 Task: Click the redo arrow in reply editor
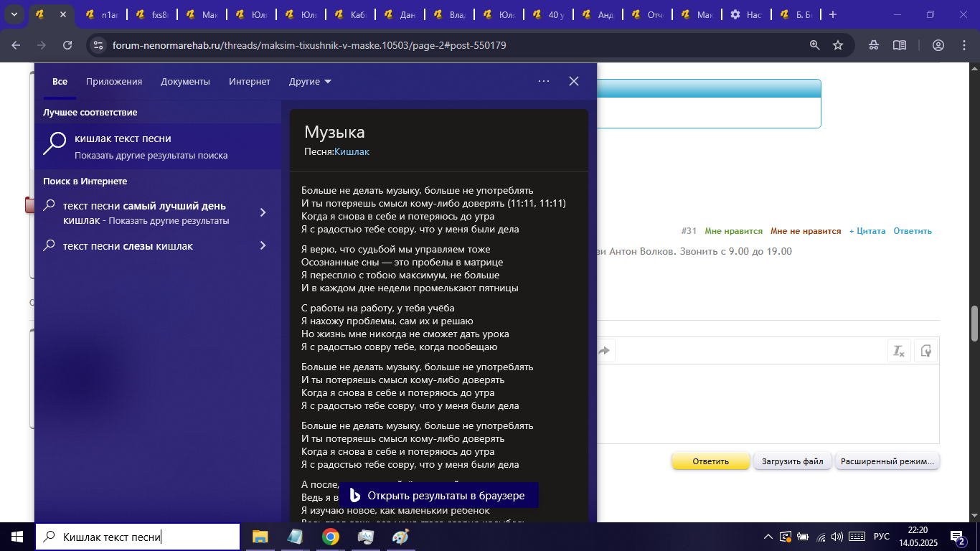(604, 351)
